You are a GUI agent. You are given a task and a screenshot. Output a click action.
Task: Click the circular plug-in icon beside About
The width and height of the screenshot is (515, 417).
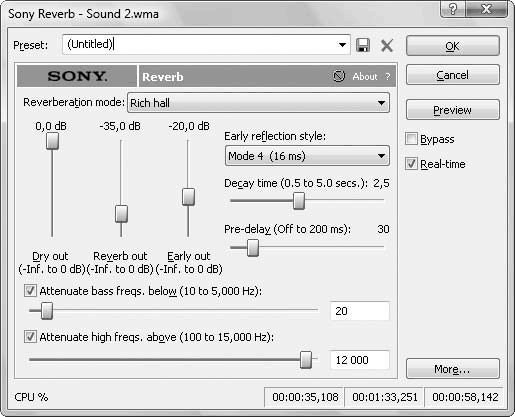(x=339, y=76)
